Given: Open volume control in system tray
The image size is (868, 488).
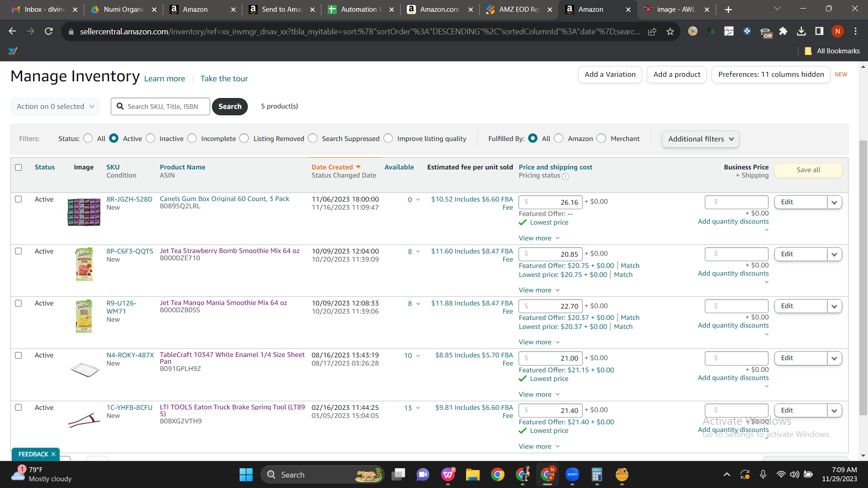Looking at the screenshot, I should pyautogui.click(x=794, y=474).
